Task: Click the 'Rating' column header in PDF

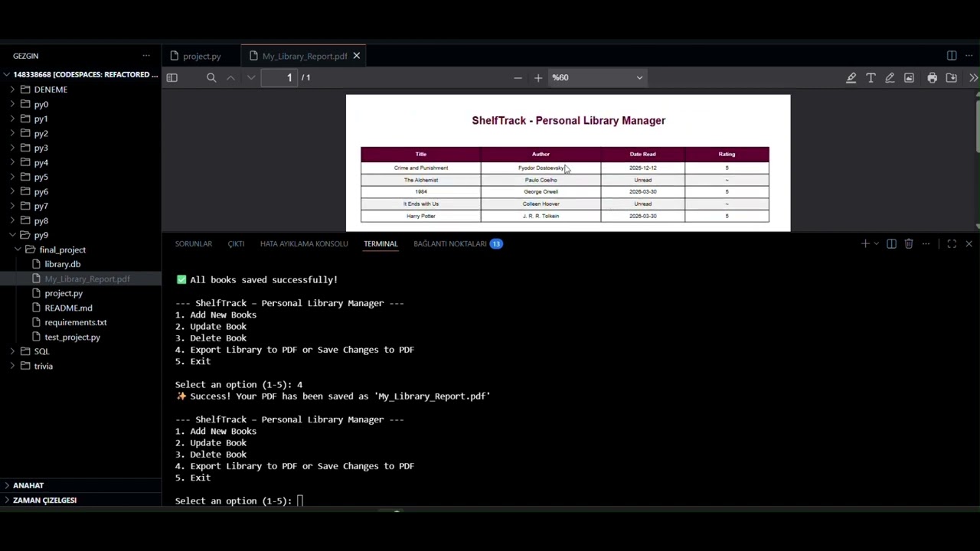Action: point(727,154)
